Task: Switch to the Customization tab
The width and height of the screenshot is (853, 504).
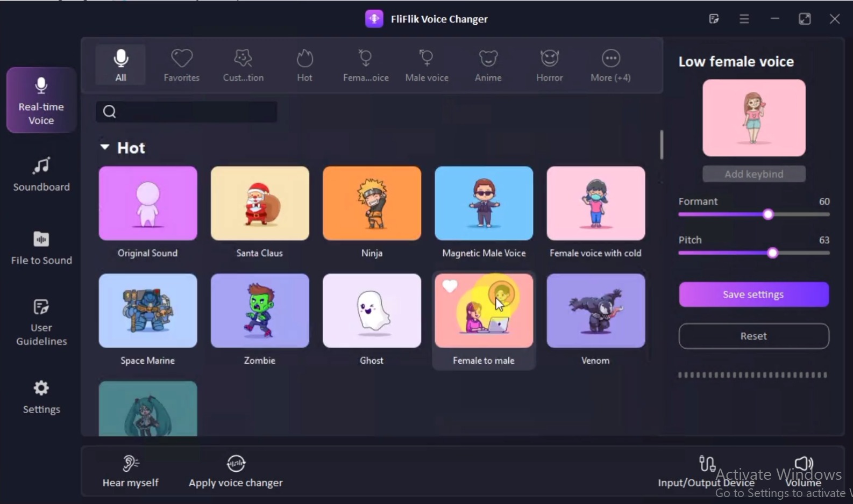Action: [x=243, y=65]
